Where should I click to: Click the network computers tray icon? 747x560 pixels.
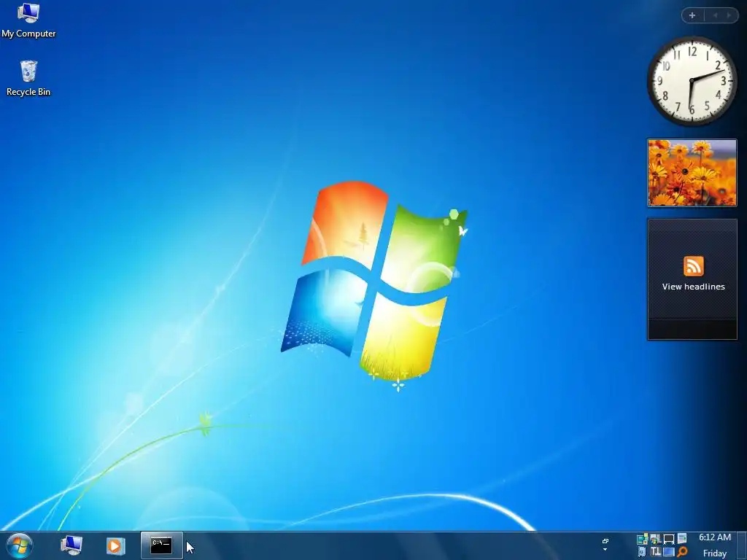642,539
